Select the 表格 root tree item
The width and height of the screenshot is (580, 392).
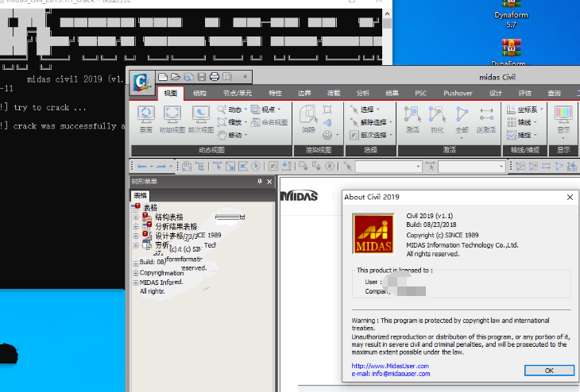[x=150, y=208]
